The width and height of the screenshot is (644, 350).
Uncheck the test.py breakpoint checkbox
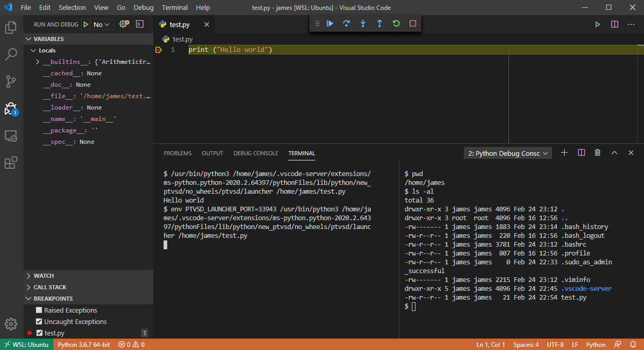[39, 333]
